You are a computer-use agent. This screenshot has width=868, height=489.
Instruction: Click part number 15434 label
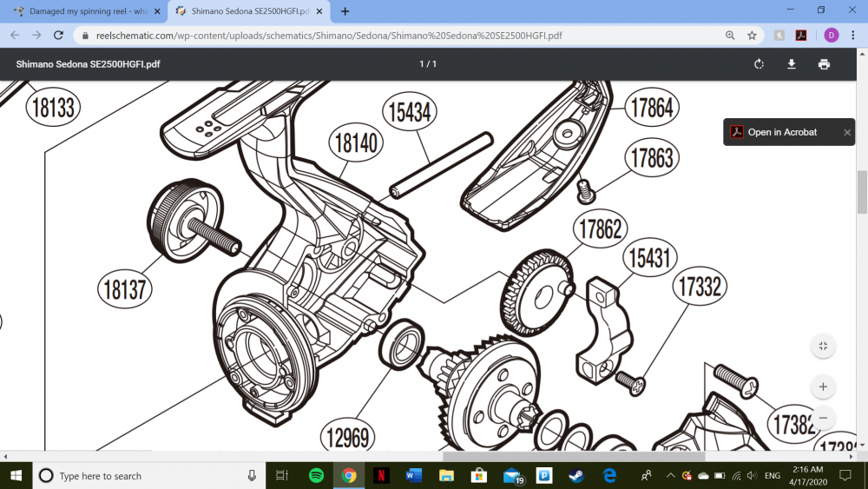click(x=409, y=112)
